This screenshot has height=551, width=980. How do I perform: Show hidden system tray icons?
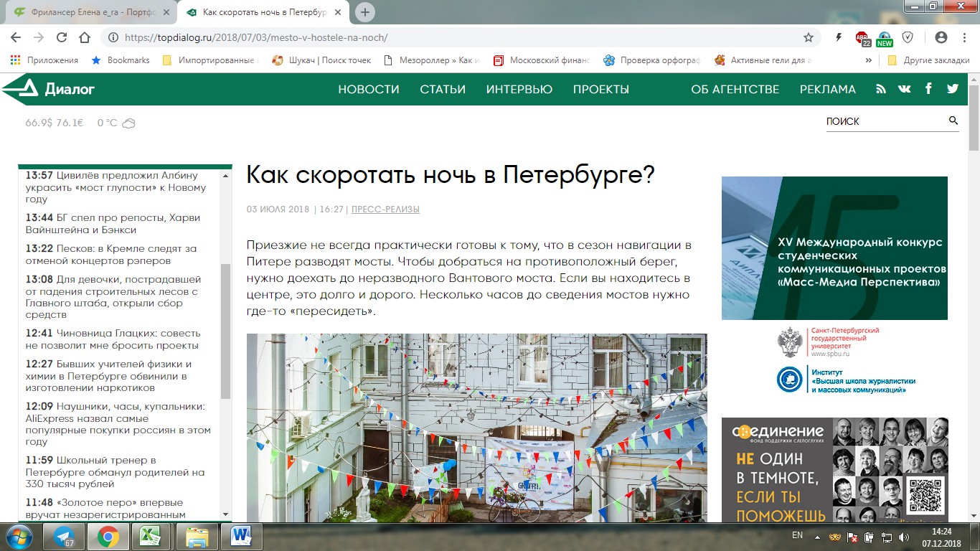[x=817, y=536]
